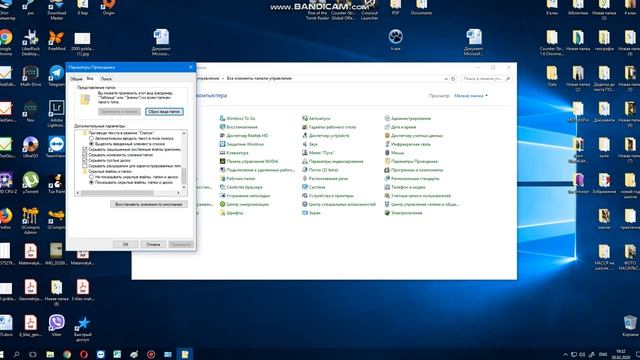
Task: Select 'Показывать скрытые файлы, папки и диски' radio
Action: [x=91, y=182]
